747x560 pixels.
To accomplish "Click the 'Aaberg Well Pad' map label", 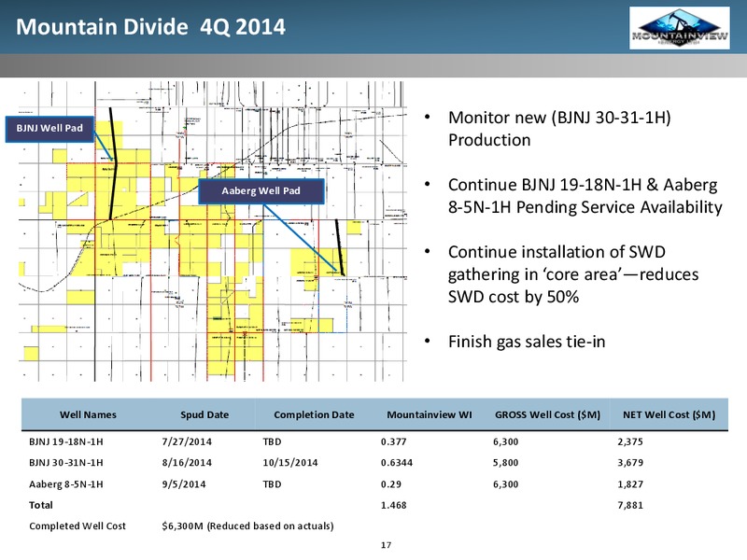I will click(x=261, y=191).
